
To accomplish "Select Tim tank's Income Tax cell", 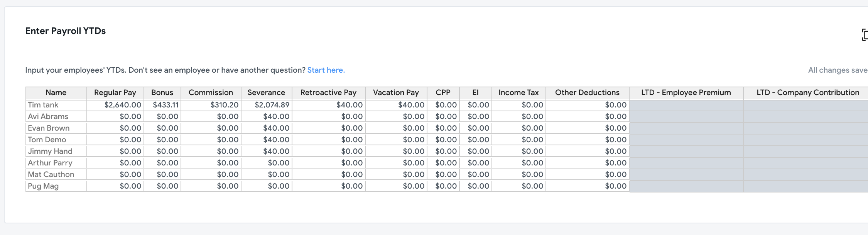I will [x=519, y=105].
